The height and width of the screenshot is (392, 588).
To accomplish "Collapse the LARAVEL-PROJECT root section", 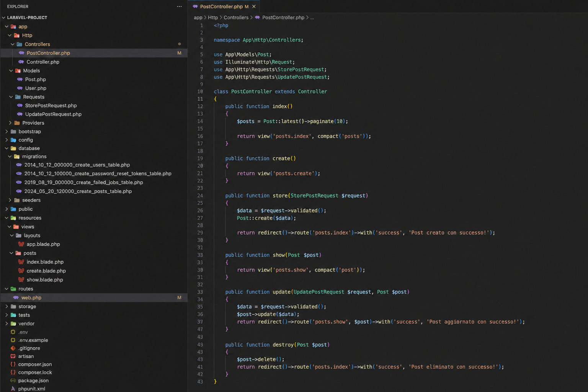I will tap(4, 18).
